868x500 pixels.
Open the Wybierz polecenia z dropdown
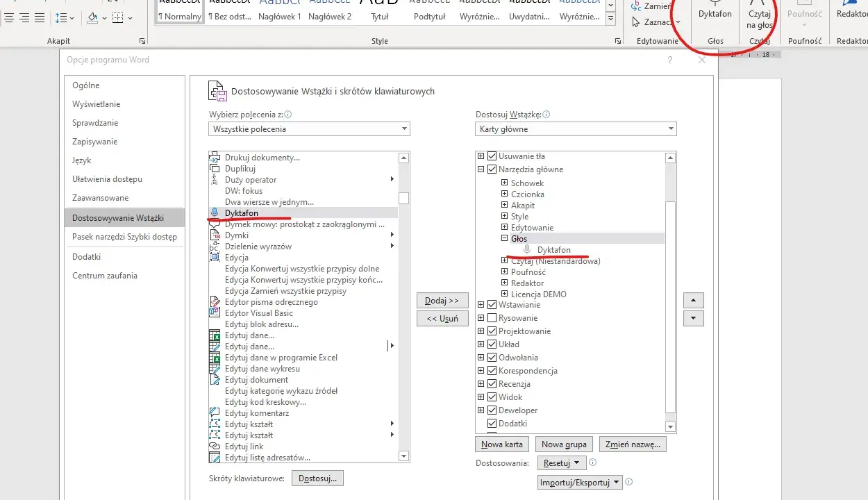click(x=309, y=129)
